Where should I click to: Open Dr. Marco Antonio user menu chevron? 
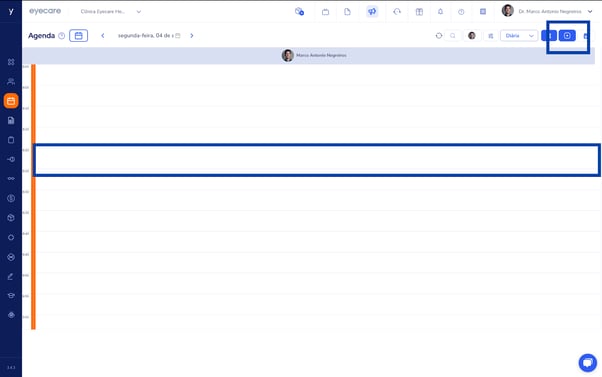[590, 12]
